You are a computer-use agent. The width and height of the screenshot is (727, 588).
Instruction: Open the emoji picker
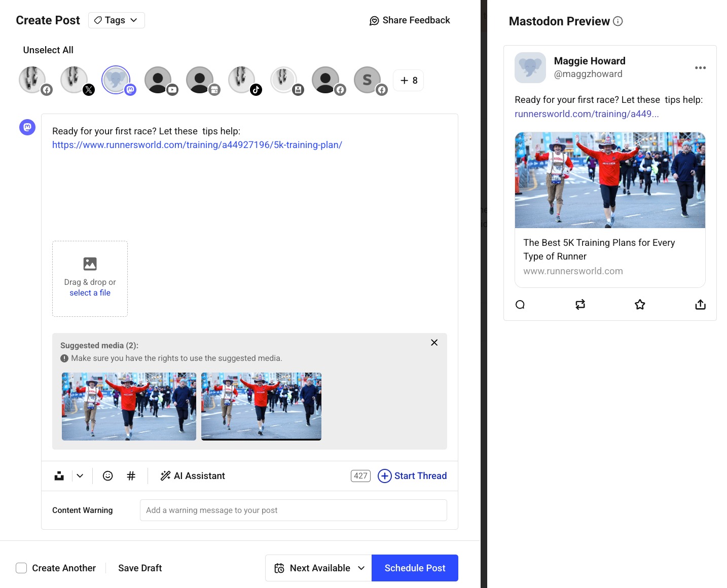coord(107,476)
